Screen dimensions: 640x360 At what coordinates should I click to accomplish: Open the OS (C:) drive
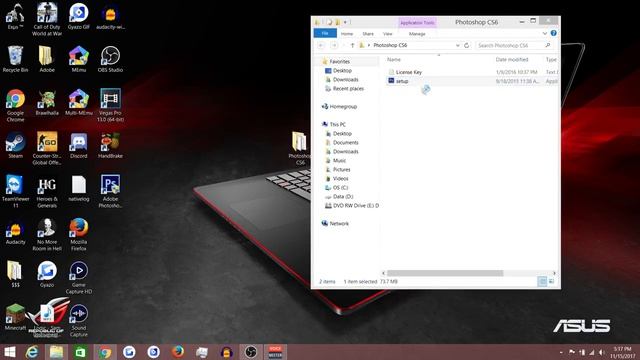340,187
